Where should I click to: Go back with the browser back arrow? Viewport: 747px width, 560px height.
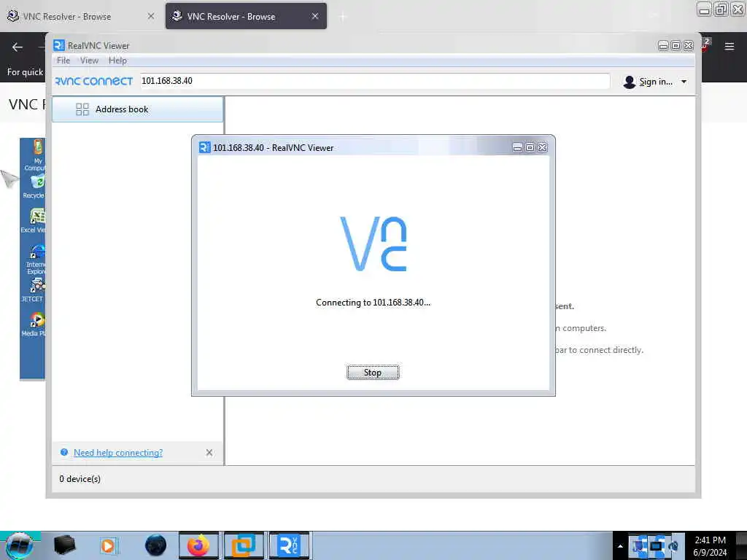coord(18,47)
